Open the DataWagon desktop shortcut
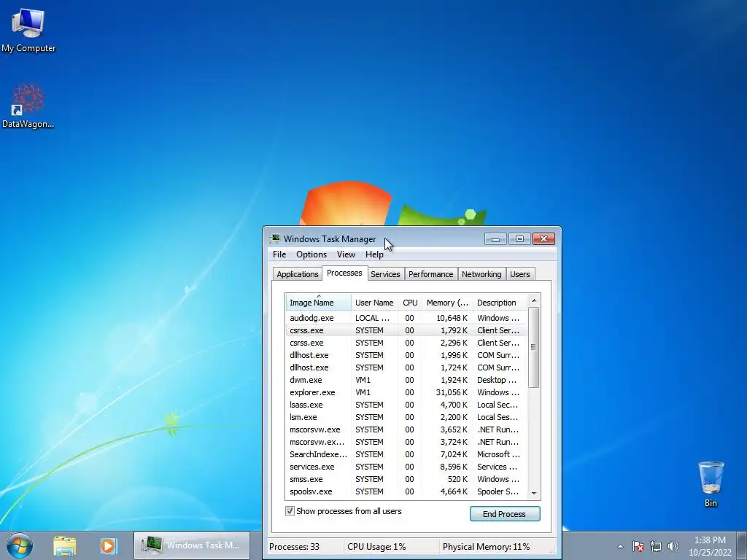The height and width of the screenshot is (560, 747). click(28, 106)
